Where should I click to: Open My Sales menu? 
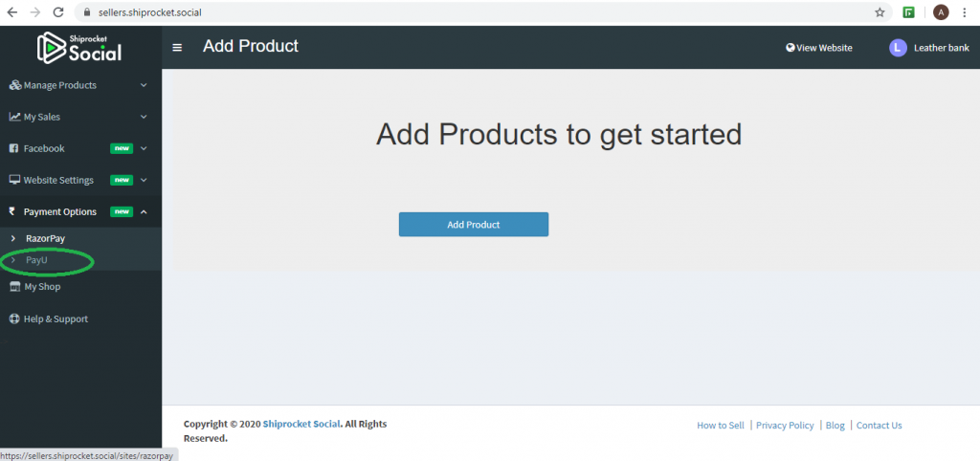[80, 117]
